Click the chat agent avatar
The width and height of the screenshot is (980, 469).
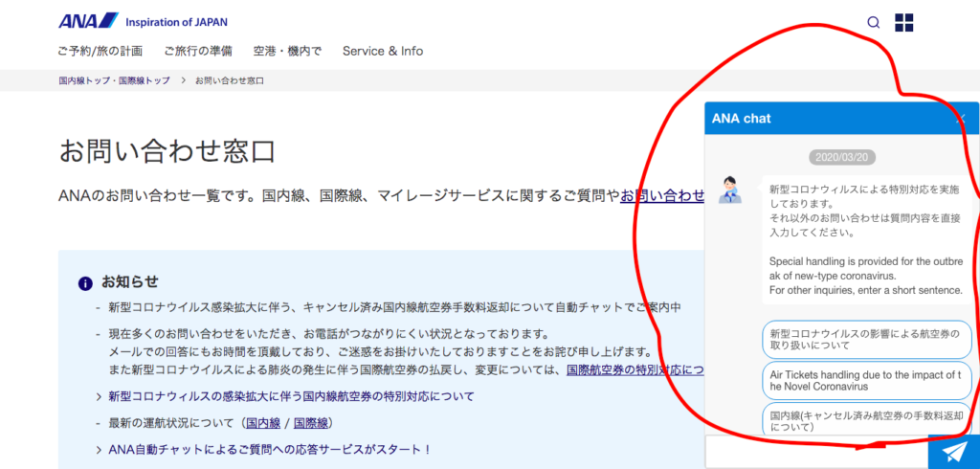(x=729, y=190)
